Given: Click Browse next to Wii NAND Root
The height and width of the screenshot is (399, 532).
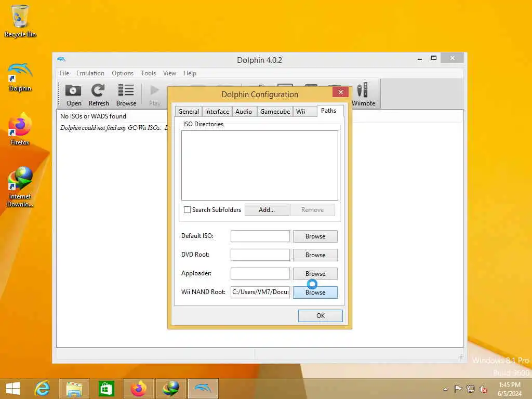Looking at the screenshot, I should click(x=315, y=292).
